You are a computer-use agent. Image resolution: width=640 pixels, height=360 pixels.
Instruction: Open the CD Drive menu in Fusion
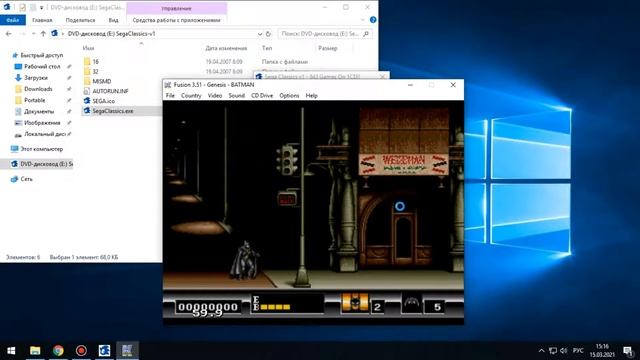coord(262,96)
